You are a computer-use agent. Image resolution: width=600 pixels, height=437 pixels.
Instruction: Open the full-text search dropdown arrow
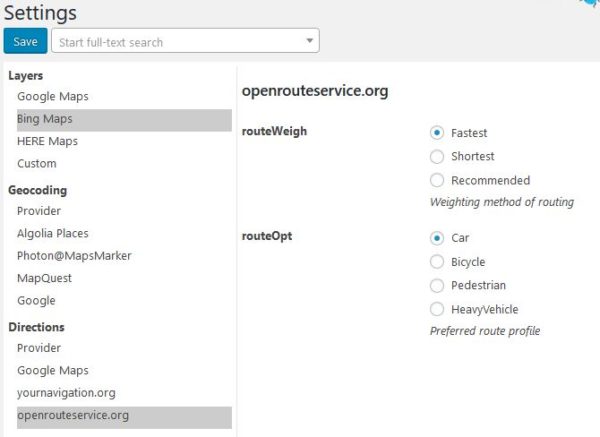tap(310, 41)
